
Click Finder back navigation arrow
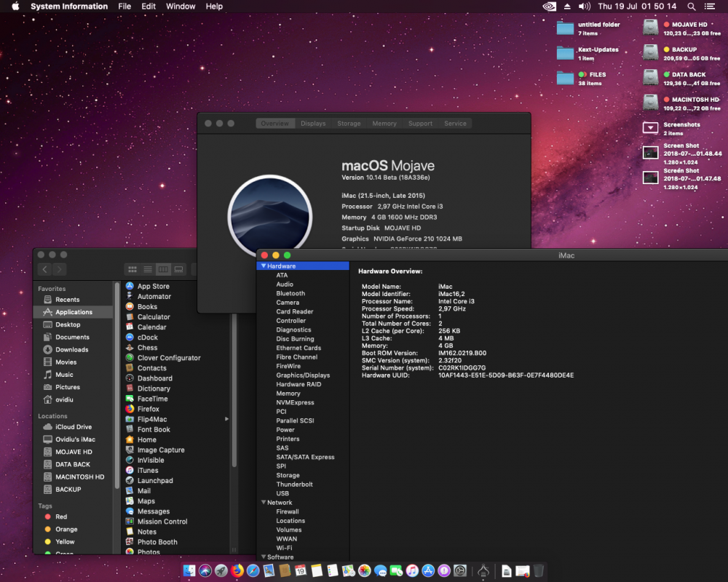[44, 269]
